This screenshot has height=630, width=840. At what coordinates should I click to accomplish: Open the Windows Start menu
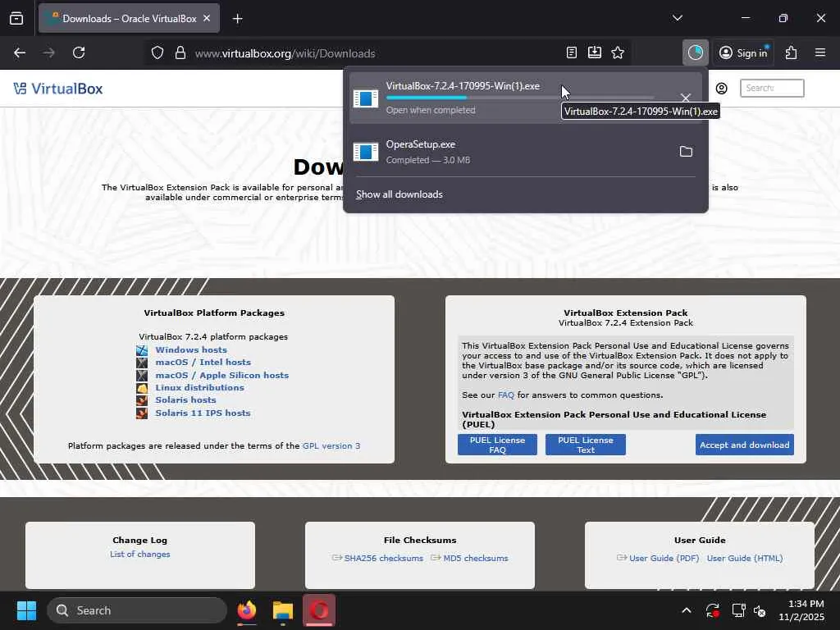pyautogui.click(x=26, y=610)
